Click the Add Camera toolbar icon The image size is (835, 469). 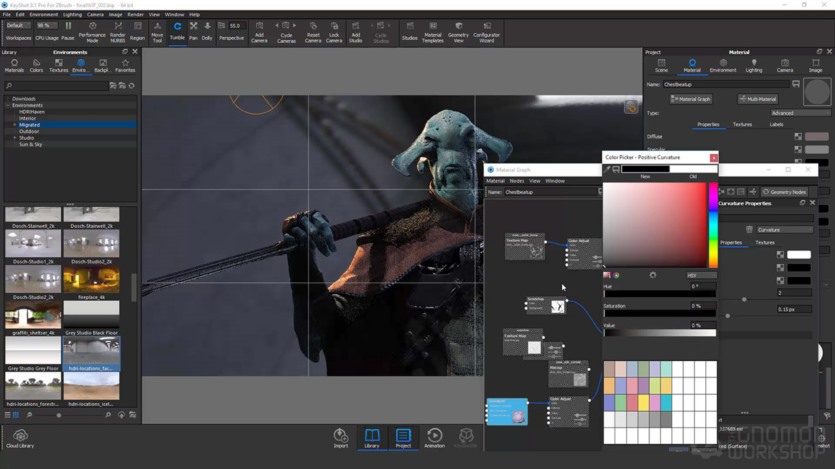click(259, 31)
